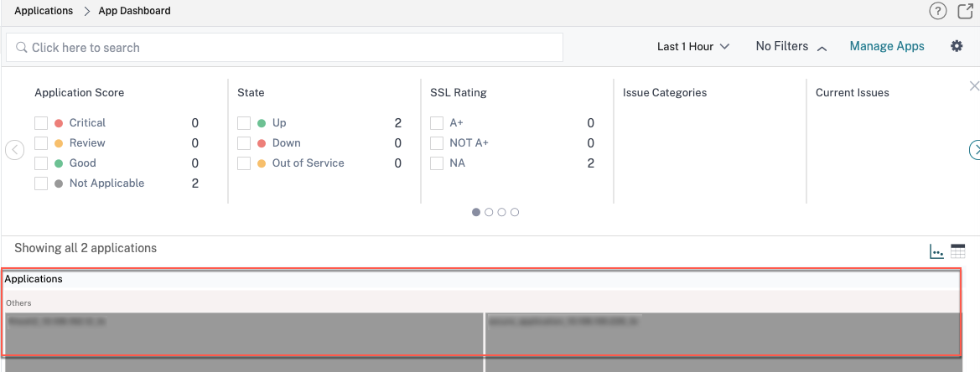Close the filter panel with X
Viewport: 980px width, 372px height.
[x=974, y=86]
